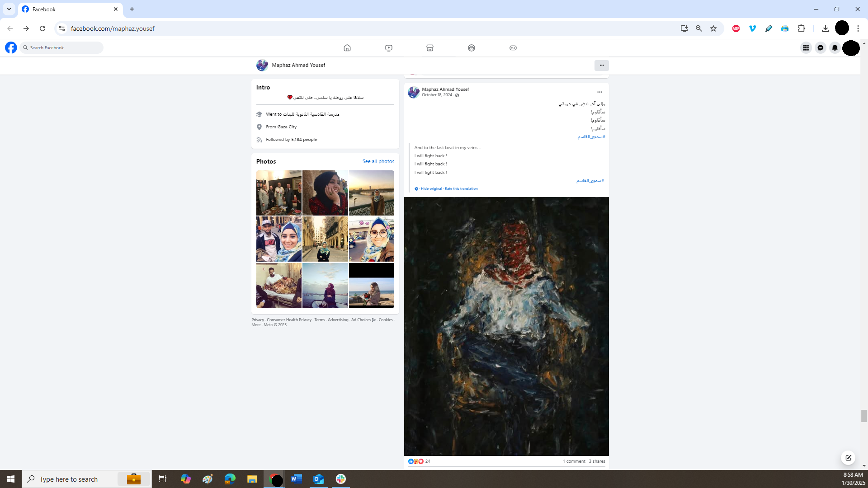Viewport: 868px width, 488px height.
Task: Select the Facebook browser tab
Action: coord(70,9)
